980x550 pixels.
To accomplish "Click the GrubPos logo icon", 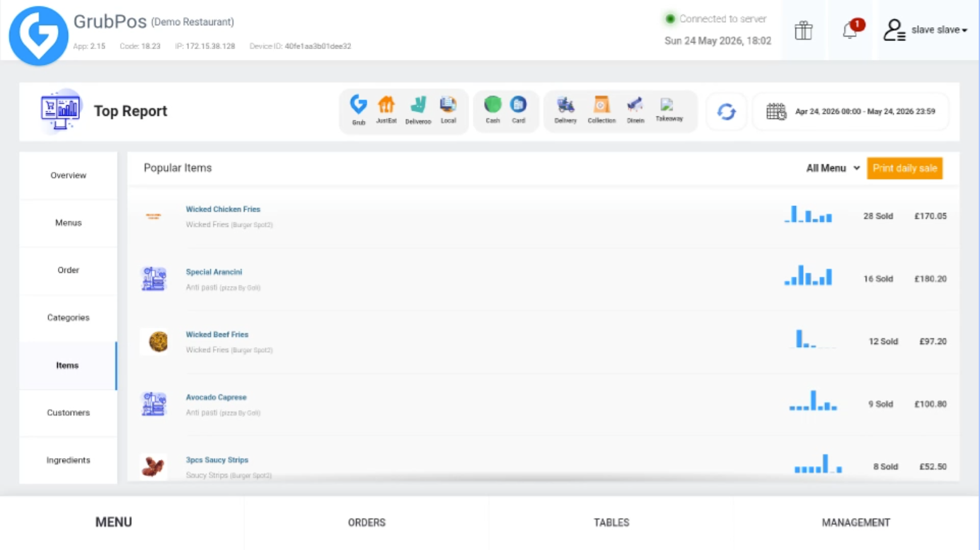I will 38,35.
